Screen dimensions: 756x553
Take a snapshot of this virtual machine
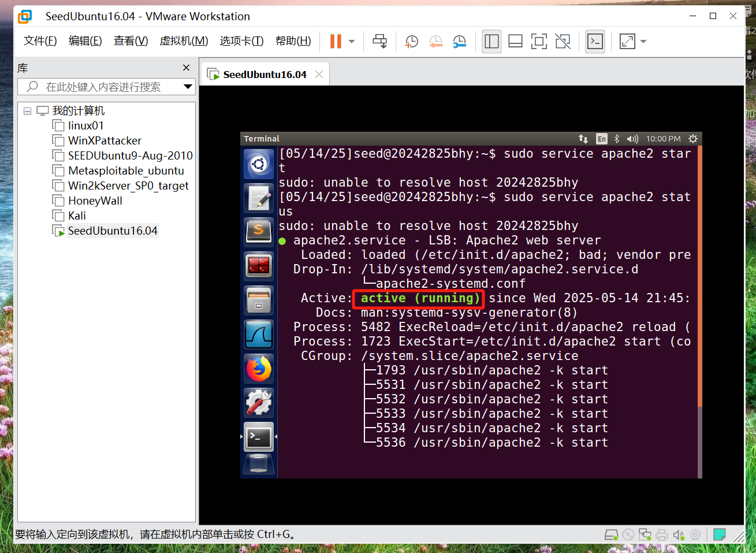point(412,41)
